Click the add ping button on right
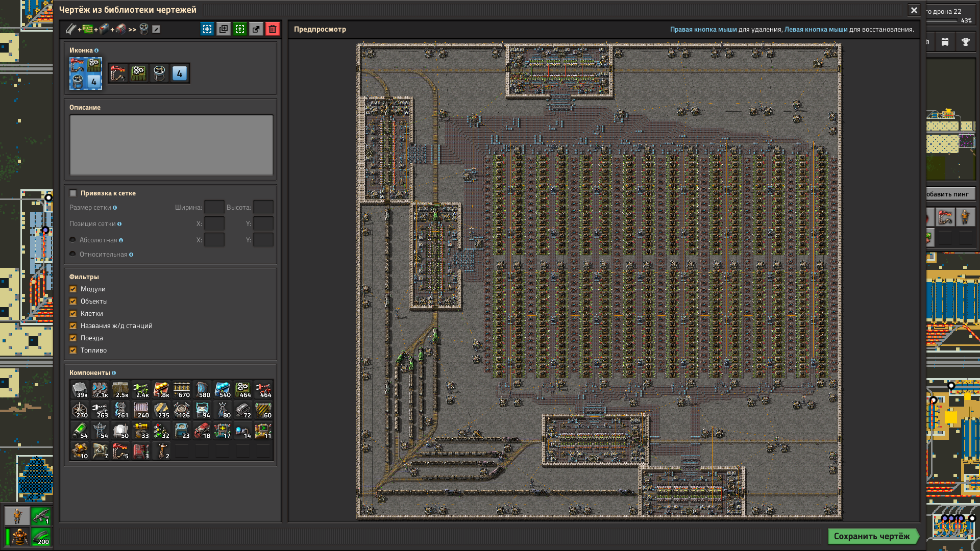The width and height of the screenshot is (980, 551). point(950,194)
